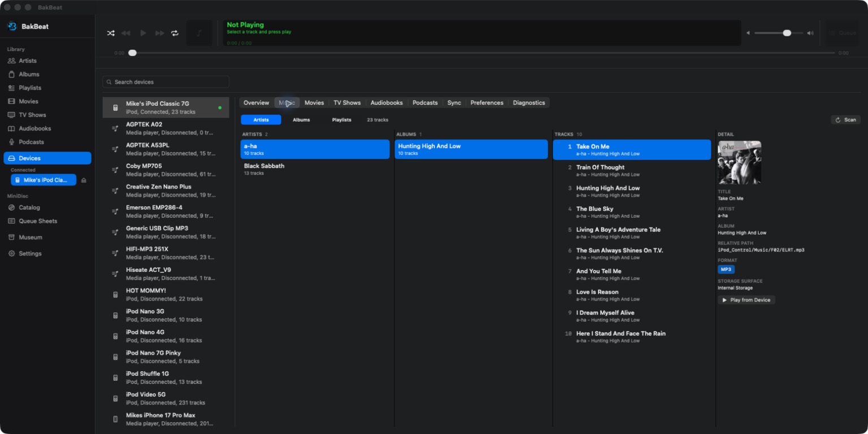Click the BakBeat logo icon

(12, 26)
